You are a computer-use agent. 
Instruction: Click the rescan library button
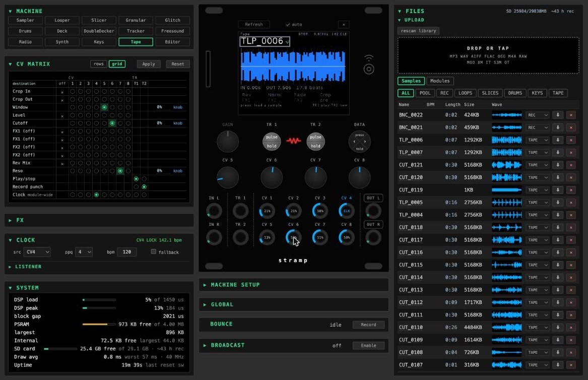pos(419,31)
